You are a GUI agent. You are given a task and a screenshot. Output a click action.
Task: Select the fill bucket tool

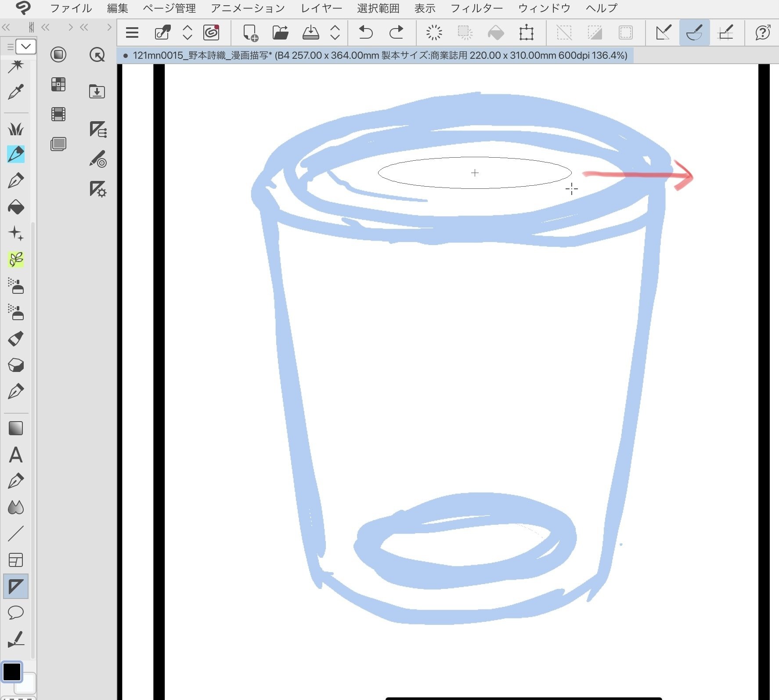pyautogui.click(x=16, y=207)
